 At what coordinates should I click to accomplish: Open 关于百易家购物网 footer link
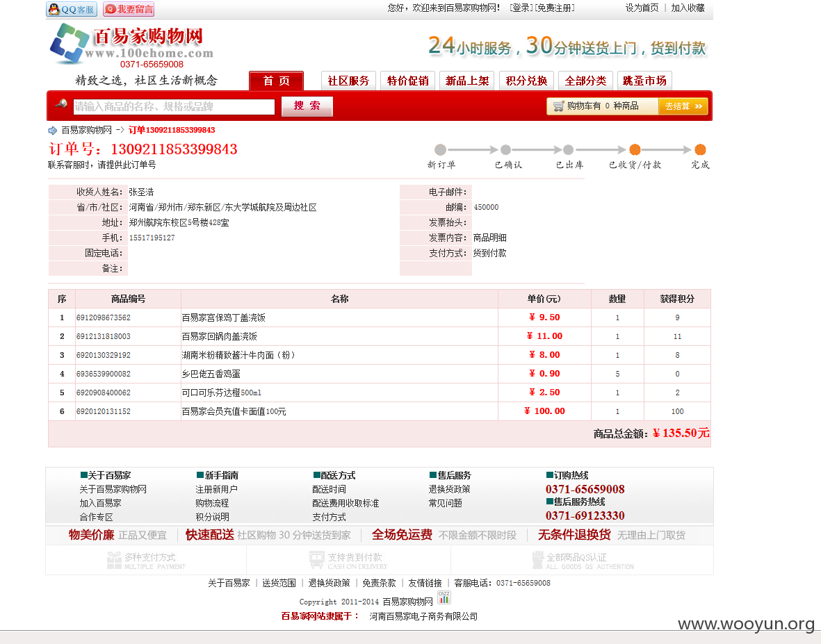[x=113, y=489]
